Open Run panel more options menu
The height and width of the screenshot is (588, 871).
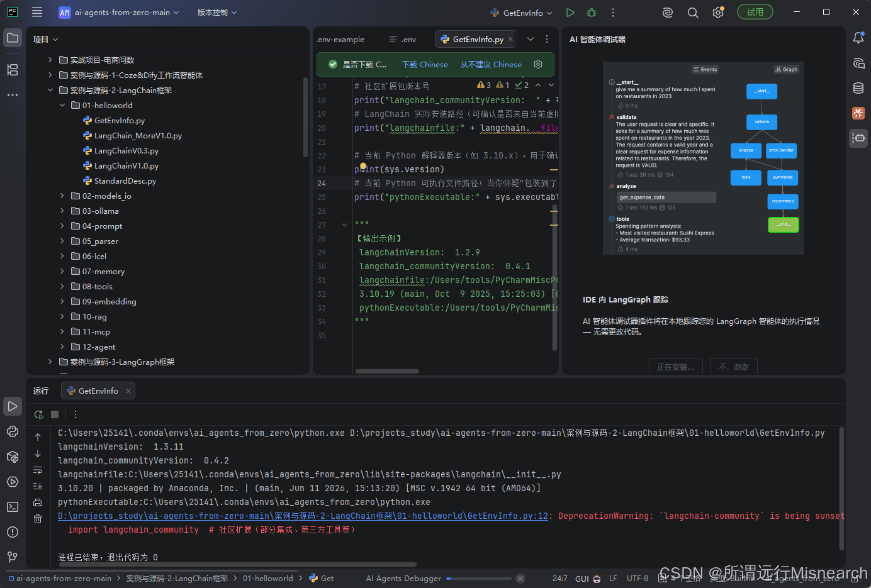click(76, 414)
